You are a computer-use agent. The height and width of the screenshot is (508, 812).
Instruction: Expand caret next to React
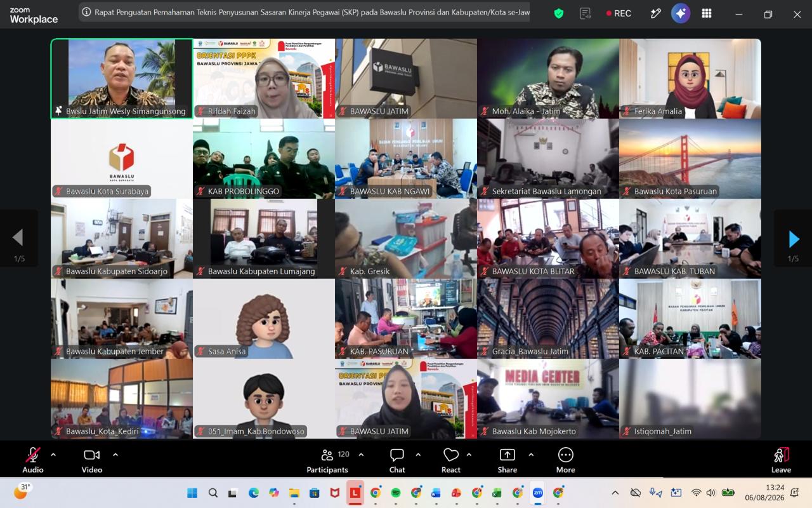click(x=469, y=455)
